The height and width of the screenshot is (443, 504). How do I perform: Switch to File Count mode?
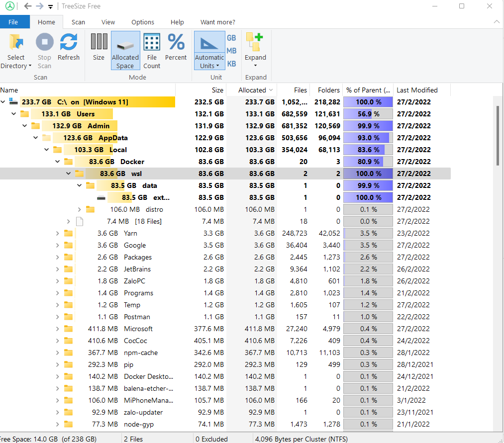152,51
